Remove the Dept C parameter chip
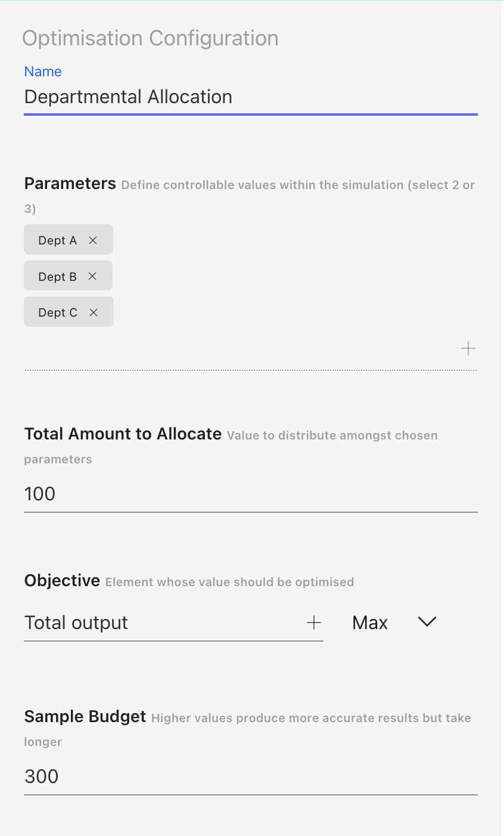 coord(94,312)
